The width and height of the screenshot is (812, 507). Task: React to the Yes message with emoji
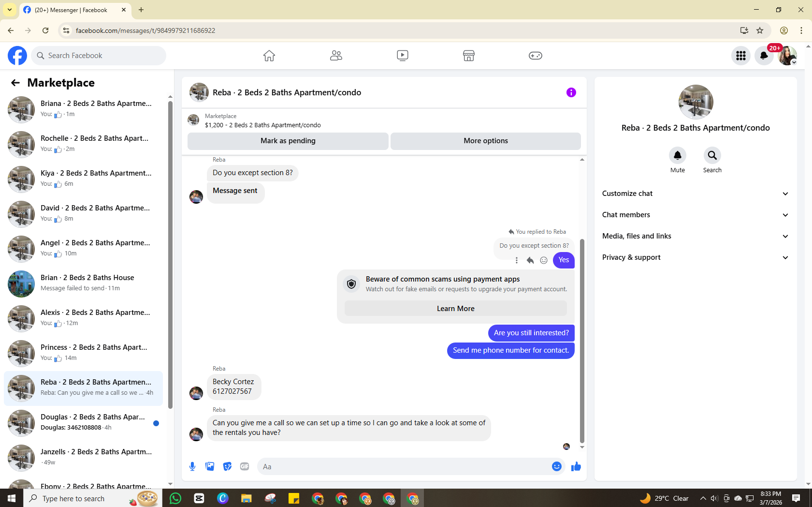[x=544, y=260]
